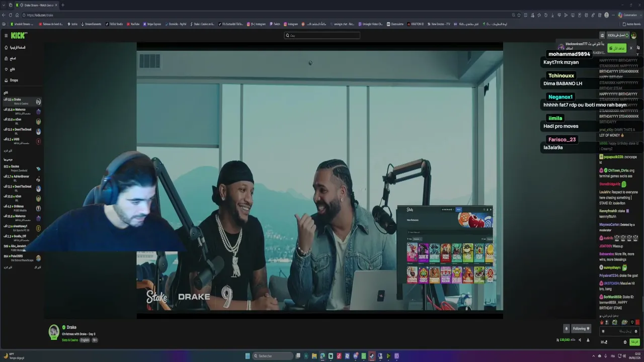Open Goules channel in the recommended list
The width and height of the screenshot is (644, 362).
point(22,168)
